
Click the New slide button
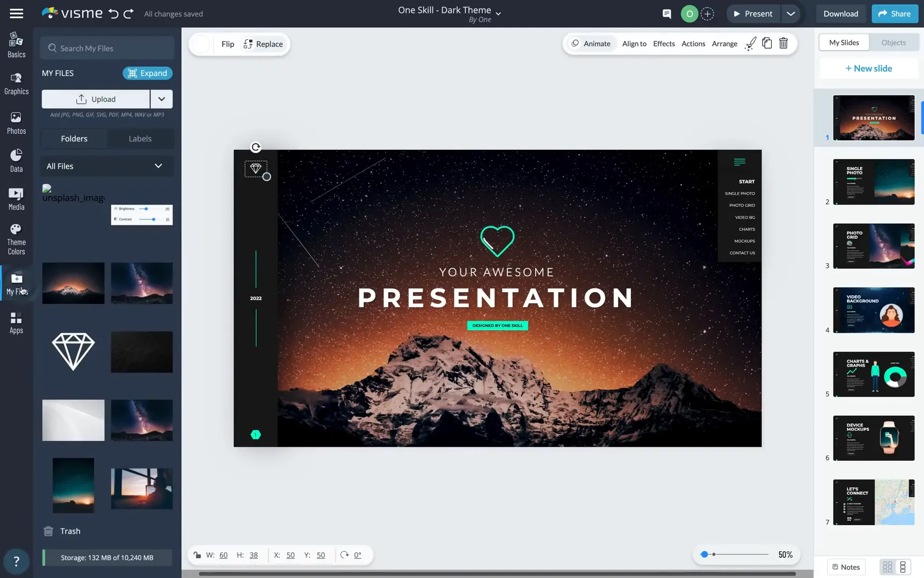click(868, 68)
